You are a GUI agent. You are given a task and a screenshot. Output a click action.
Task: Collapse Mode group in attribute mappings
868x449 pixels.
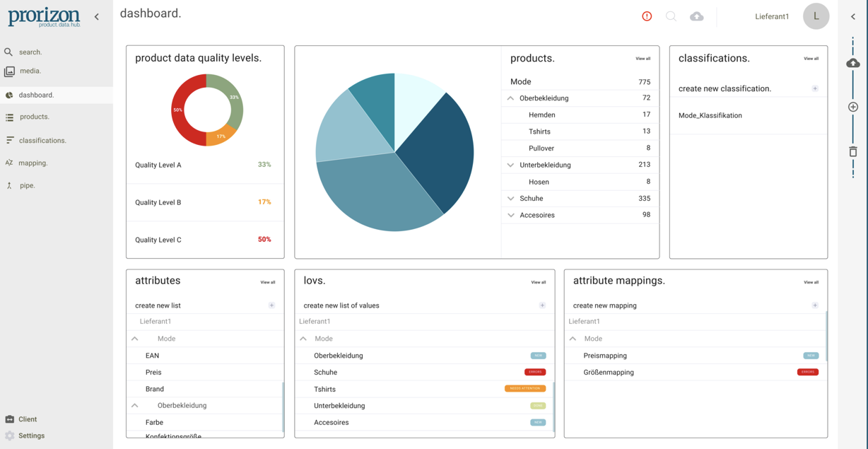(573, 339)
